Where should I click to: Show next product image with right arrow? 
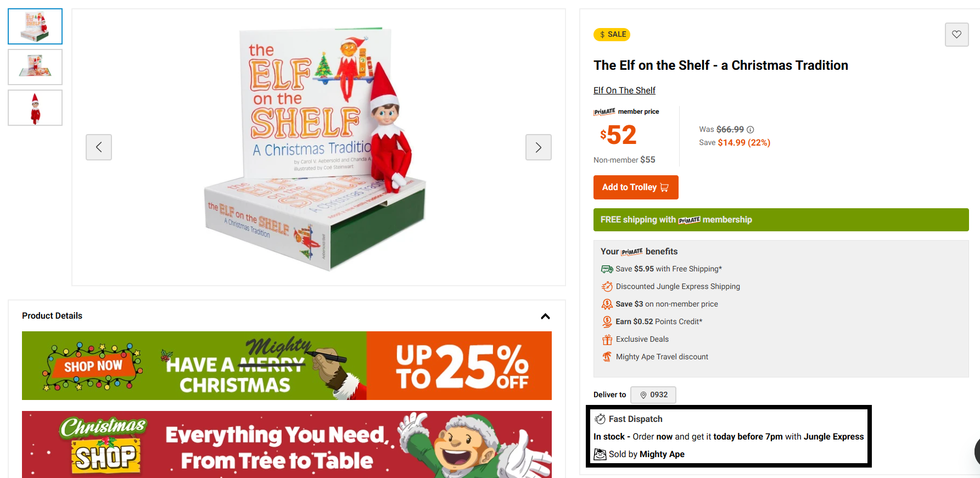pos(538,147)
